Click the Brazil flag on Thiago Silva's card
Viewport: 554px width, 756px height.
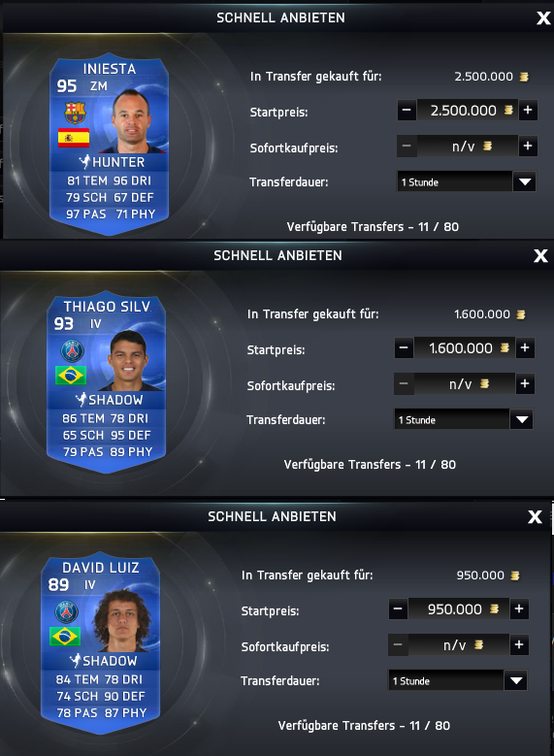click(x=71, y=376)
